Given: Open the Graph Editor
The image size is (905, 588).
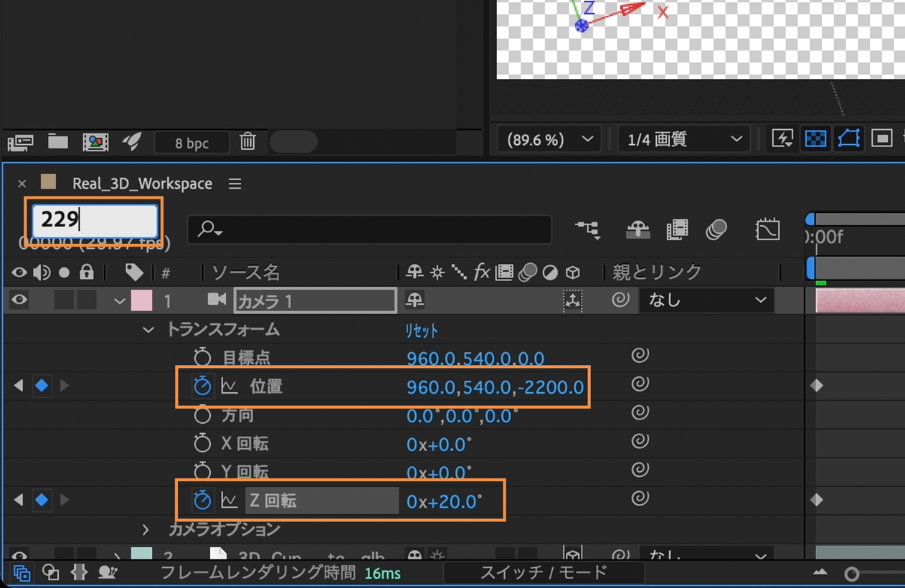Looking at the screenshot, I should (767, 229).
